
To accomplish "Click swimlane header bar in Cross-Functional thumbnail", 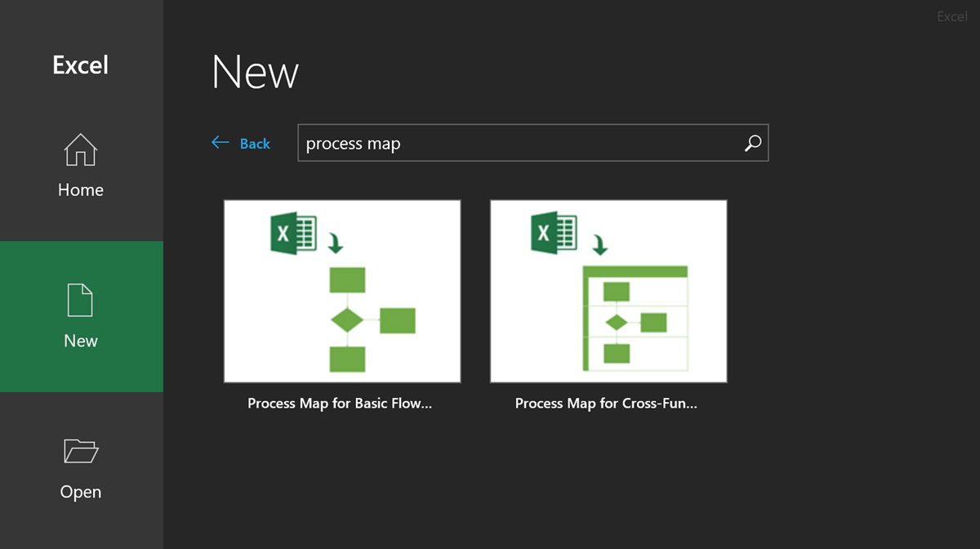I will (635, 271).
